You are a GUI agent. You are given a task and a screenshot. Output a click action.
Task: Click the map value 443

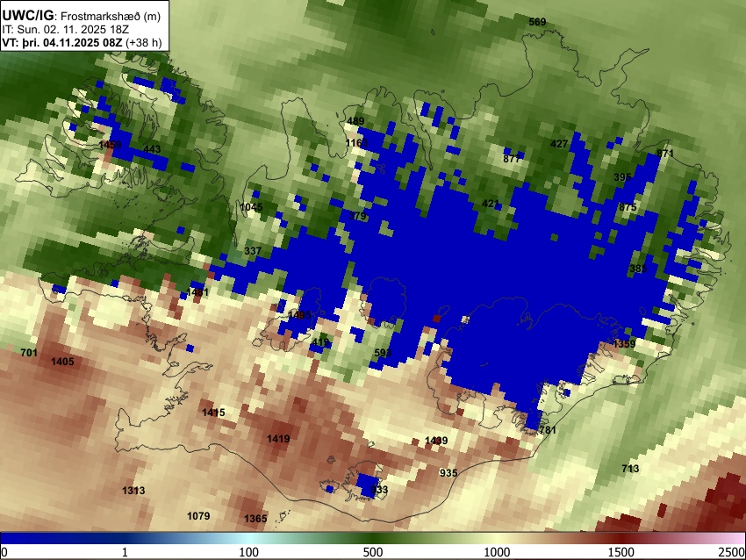(x=152, y=149)
